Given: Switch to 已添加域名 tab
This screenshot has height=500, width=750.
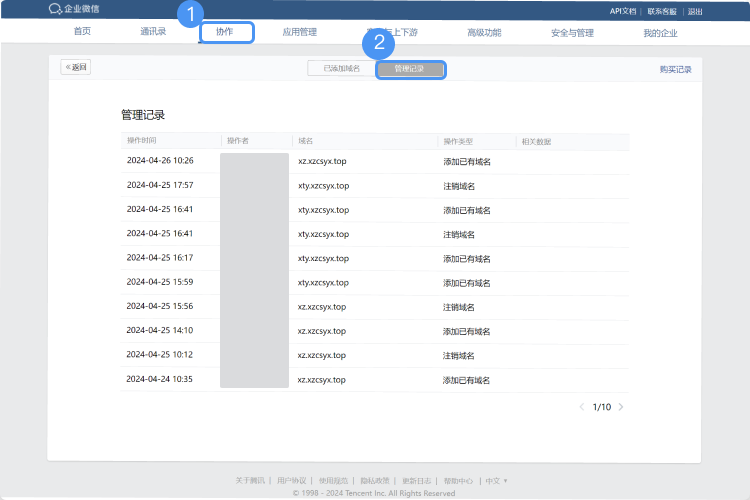Looking at the screenshot, I should pyautogui.click(x=342, y=68).
